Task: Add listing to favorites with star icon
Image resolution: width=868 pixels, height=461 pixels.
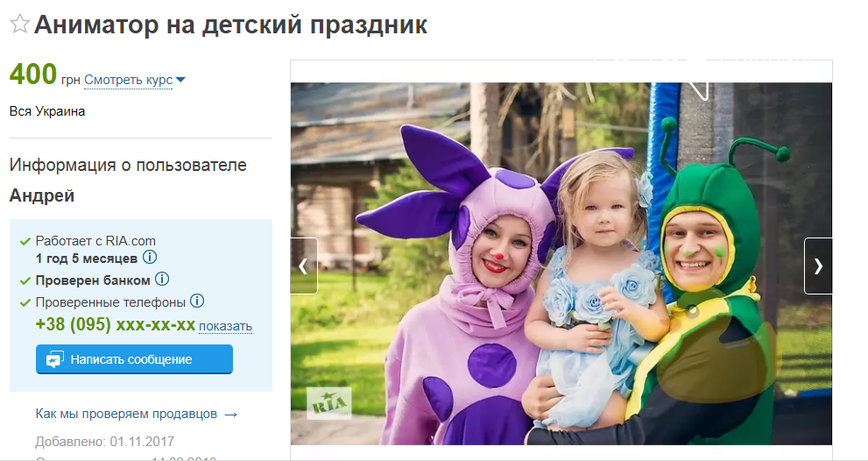Action: tap(19, 24)
